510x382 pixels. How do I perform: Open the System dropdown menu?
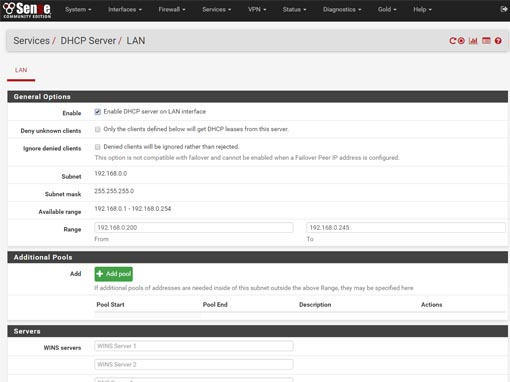click(78, 9)
